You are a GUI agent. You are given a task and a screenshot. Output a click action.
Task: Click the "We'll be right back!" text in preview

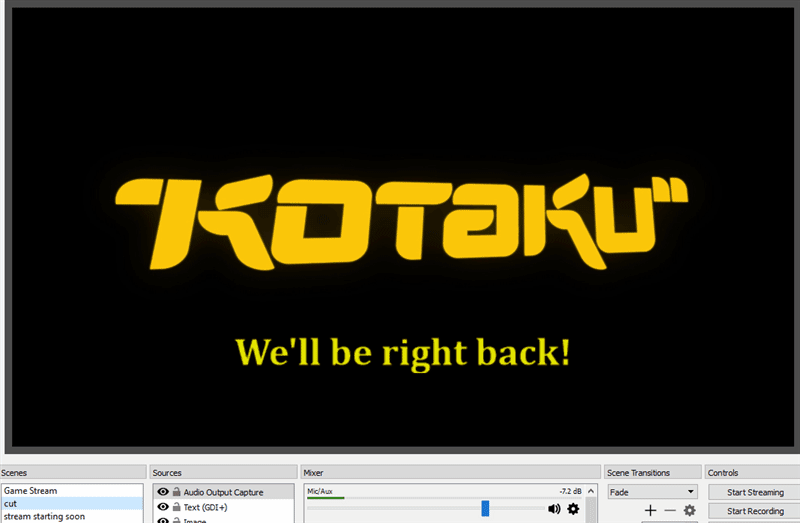[x=403, y=354]
